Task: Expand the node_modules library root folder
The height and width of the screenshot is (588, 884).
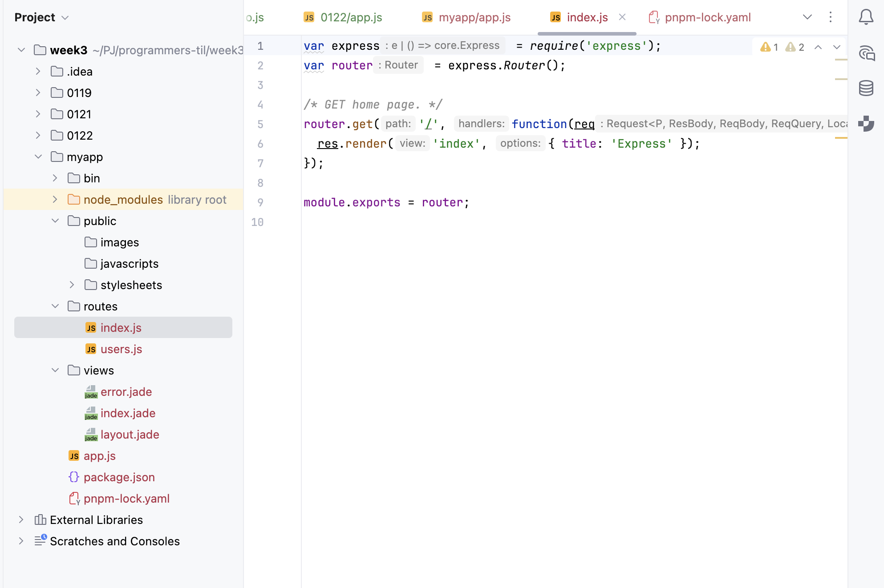Action: pyautogui.click(x=55, y=199)
